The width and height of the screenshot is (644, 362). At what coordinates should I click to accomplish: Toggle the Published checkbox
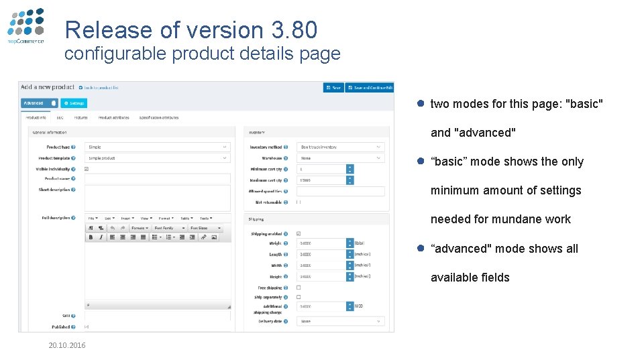point(87,327)
